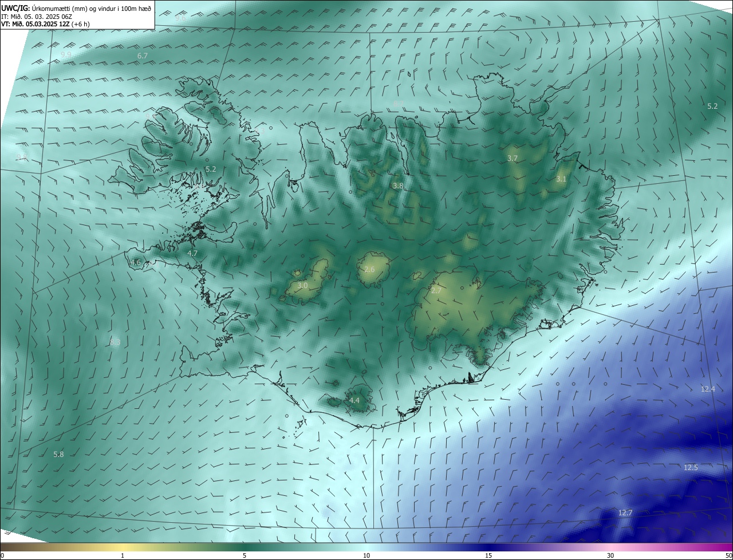Viewport: 733px width, 560px height.
Task: Click the 8.3 value over the sea
Action: 115,342
